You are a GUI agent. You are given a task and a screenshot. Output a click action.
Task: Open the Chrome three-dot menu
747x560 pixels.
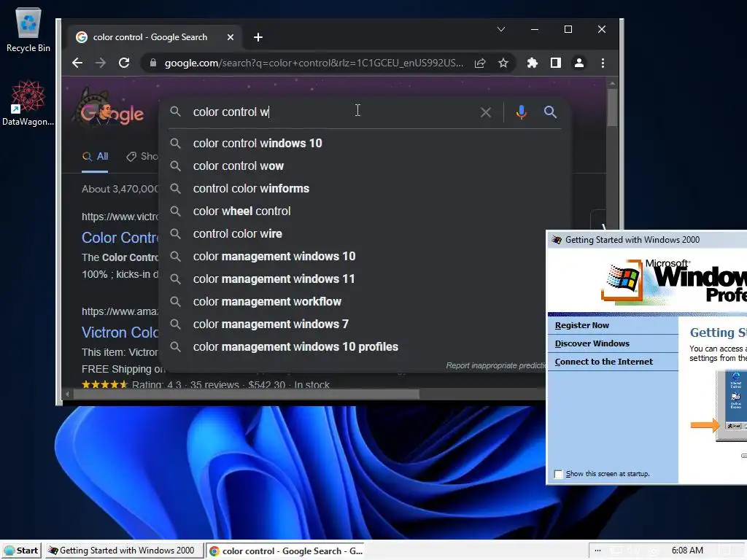click(x=603, y=63)
